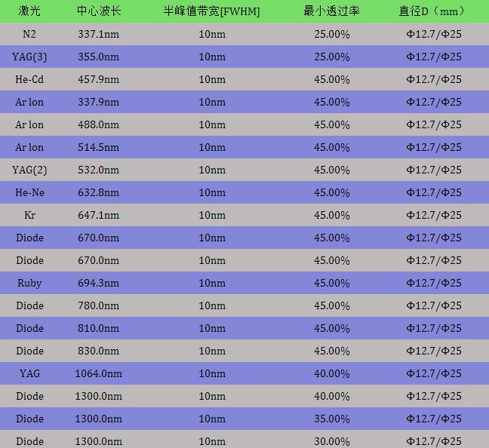Click the 最小透过率 column header

coord(331,11)
